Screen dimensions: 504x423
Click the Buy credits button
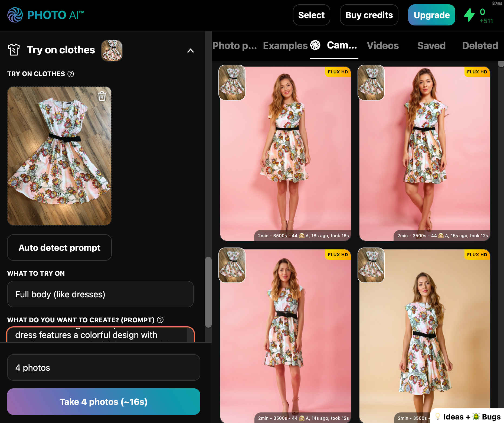369,15
